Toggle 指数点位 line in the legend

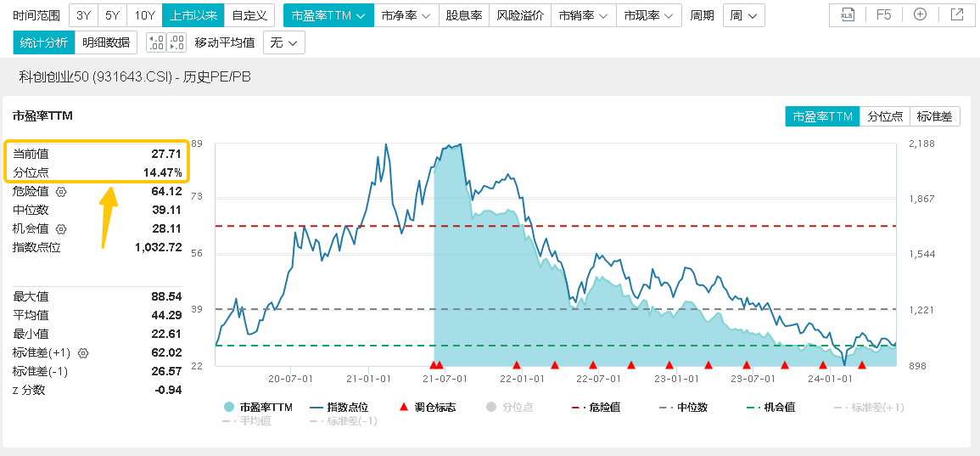click(339, 407)
